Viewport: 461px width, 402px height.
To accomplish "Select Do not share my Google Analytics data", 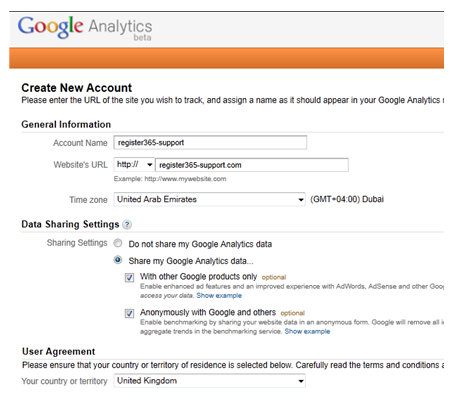I will pos(118,243).
